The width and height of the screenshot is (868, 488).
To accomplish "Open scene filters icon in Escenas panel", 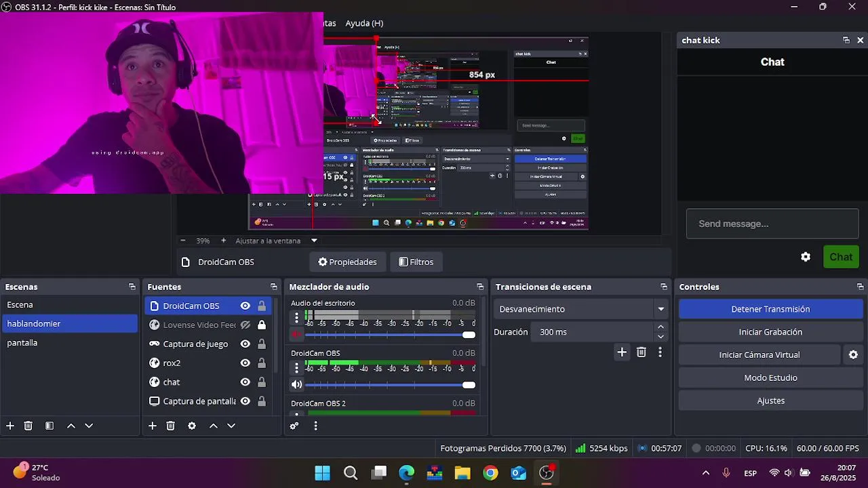I will 50,426.
